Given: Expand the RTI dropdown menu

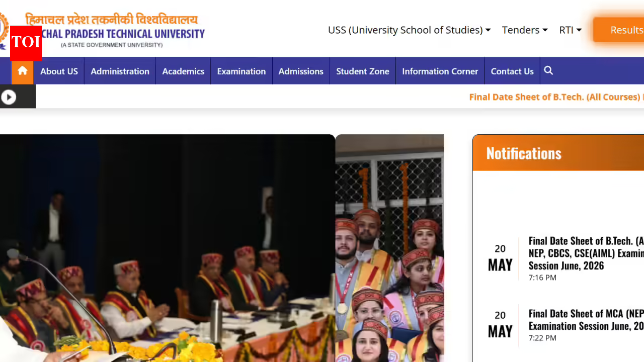Looking at the screenshot, I should click(x=570, y=30).
